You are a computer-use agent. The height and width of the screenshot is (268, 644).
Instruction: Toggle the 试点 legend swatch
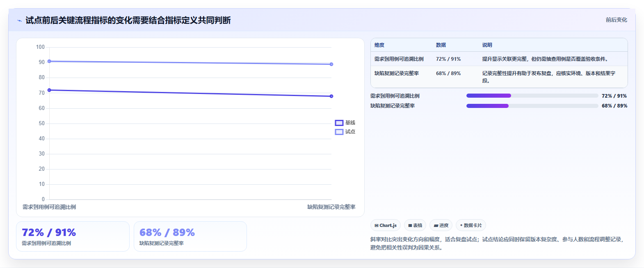click(339, 132)
